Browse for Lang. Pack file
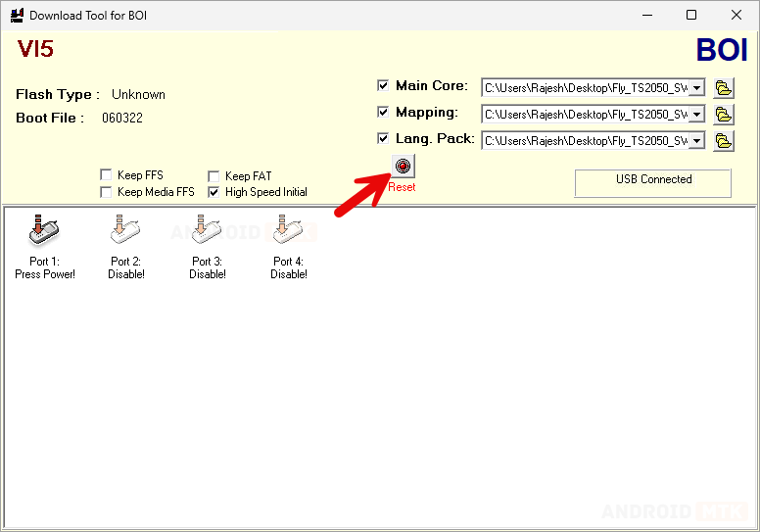This screenshot has width=760, height=532. pos(724,141)
